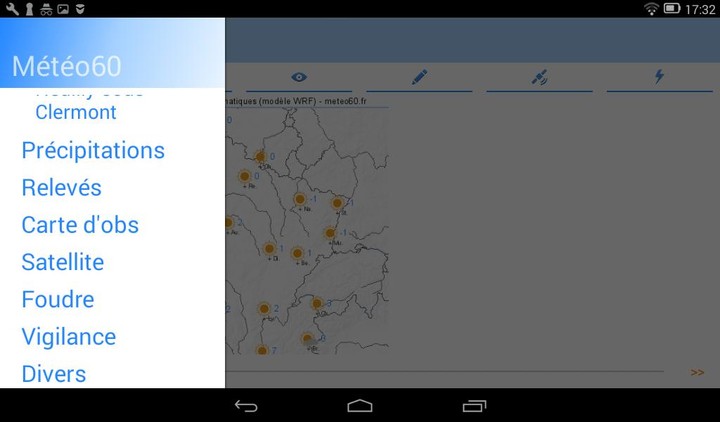The height and width of the screenshot is (422, 720).
Task: Tap the lightning bolt icon tab
Action: (659, 77)
